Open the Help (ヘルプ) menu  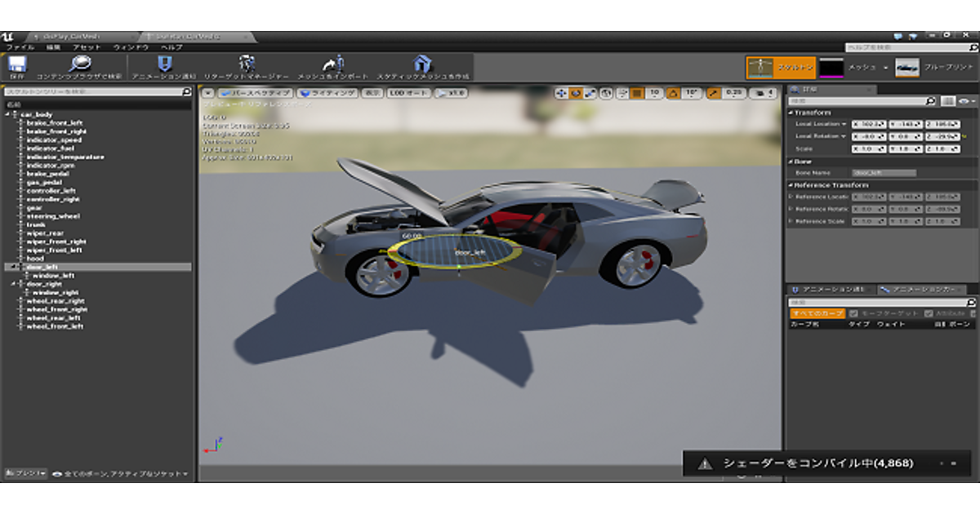(171, 47)
